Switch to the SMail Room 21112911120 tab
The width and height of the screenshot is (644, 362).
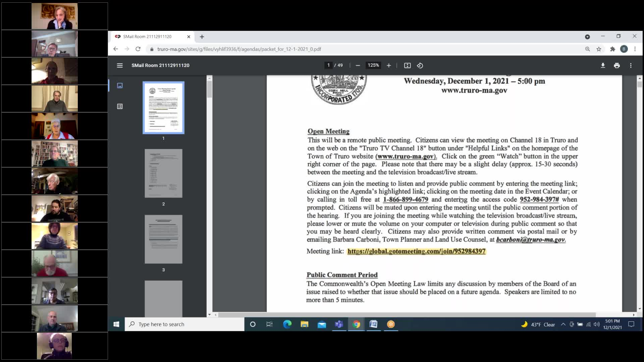point(148,37)
